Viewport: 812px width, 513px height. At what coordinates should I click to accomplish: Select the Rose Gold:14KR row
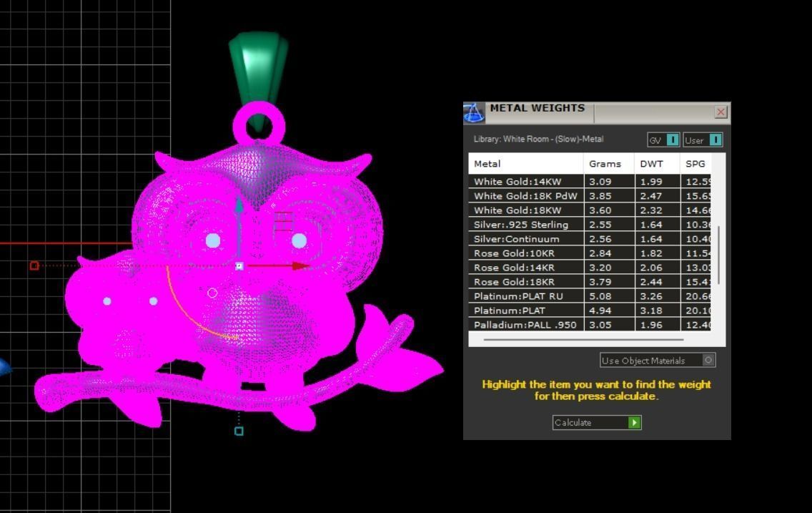[x=589, y=268]
